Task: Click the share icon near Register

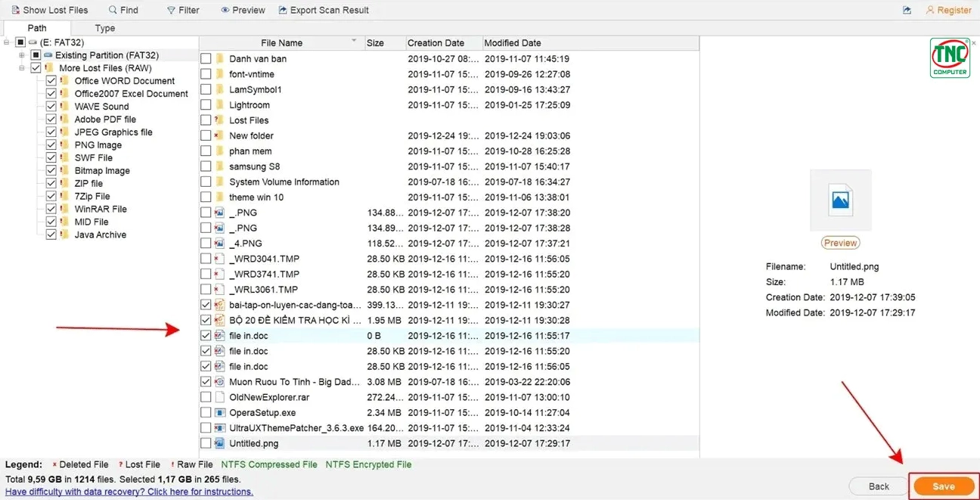Action: [907, 10]
